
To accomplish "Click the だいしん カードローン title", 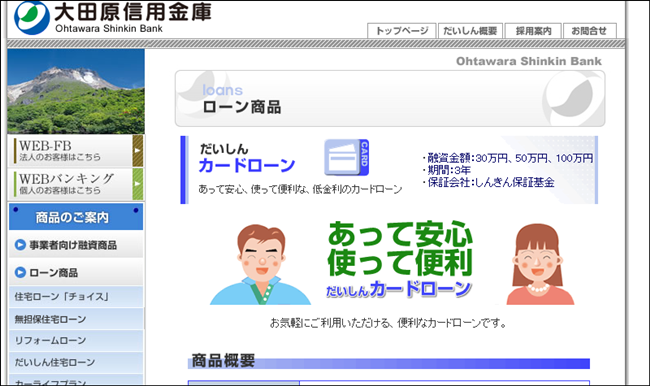I will pyautogui.click(x=247, y=158).
